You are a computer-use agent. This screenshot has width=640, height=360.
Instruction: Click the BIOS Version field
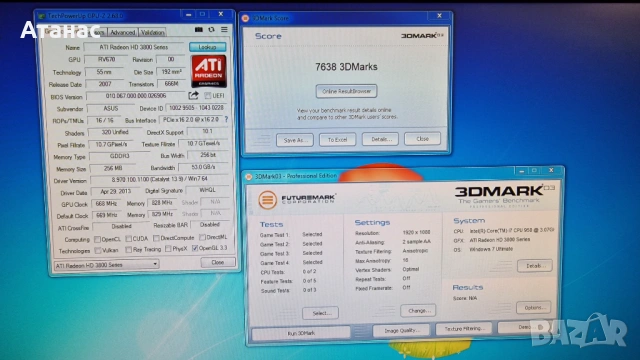pyautogui.click(x=136, y=96)
